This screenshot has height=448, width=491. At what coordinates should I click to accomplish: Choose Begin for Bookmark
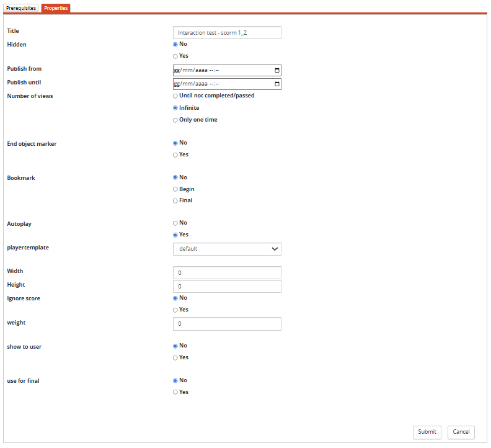(x=175, y=189)
